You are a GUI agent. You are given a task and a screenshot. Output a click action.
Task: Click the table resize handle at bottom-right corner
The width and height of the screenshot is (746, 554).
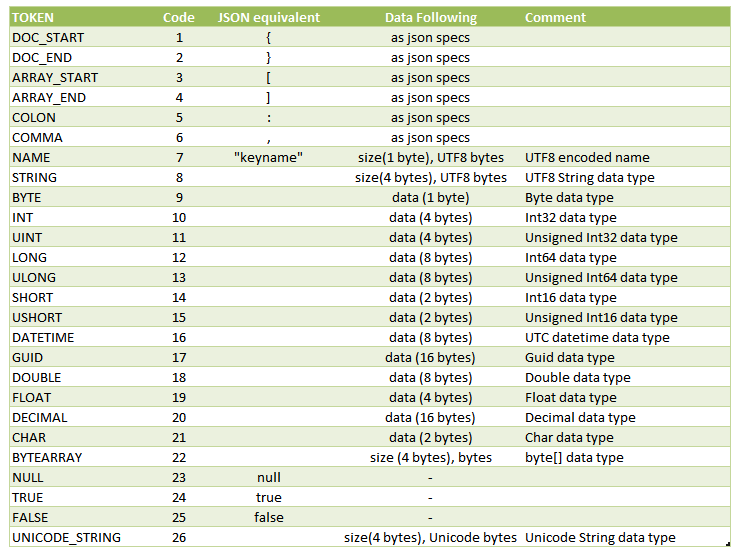(x=728, y=544)
